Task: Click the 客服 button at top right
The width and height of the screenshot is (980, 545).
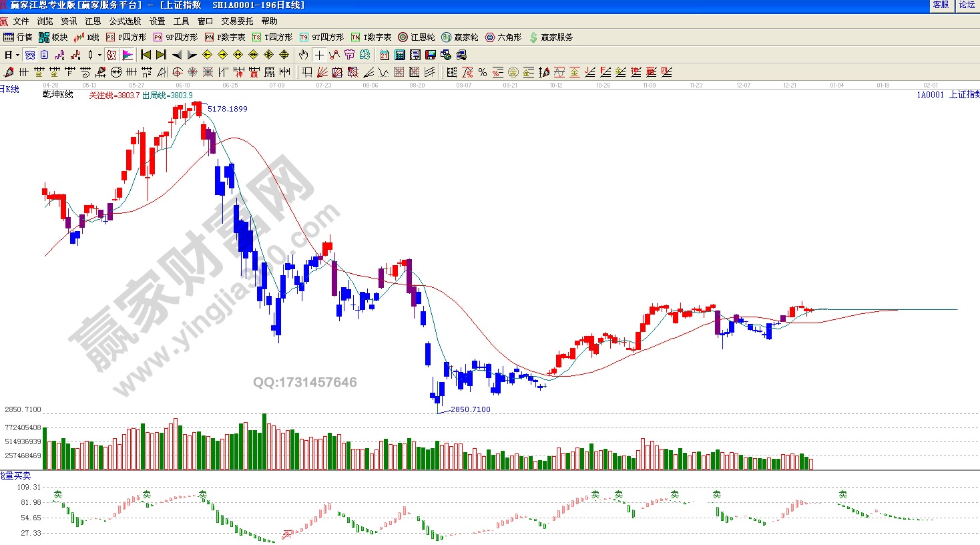Action: (x=941, y=5)
